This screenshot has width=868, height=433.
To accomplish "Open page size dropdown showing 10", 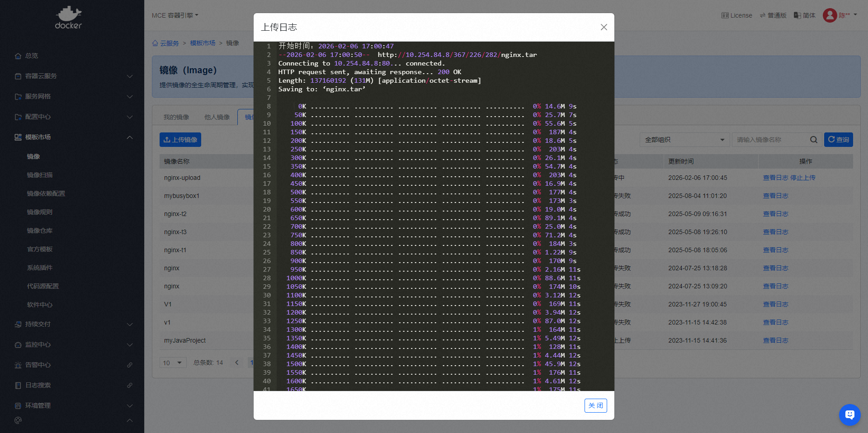I will point(173,362).
